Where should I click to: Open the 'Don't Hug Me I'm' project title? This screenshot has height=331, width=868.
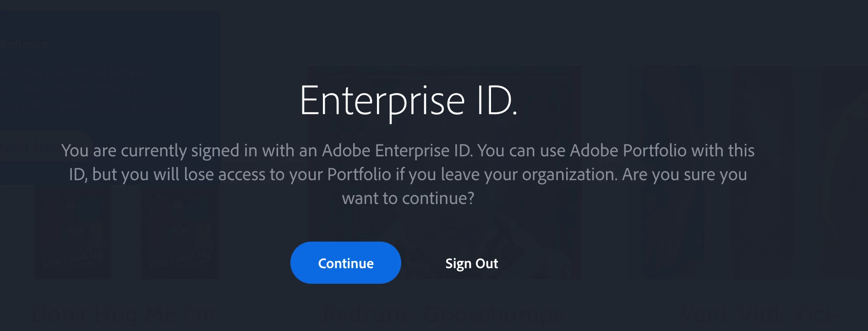123,314
